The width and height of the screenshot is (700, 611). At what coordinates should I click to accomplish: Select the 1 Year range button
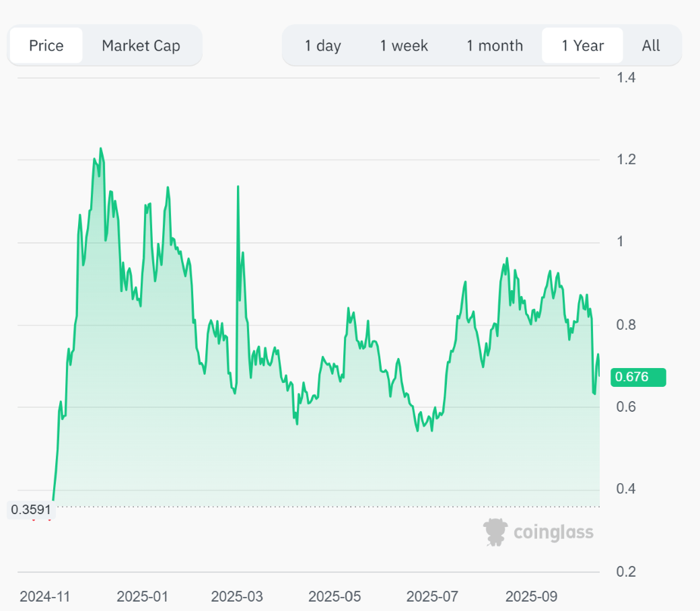pos(583,46)
